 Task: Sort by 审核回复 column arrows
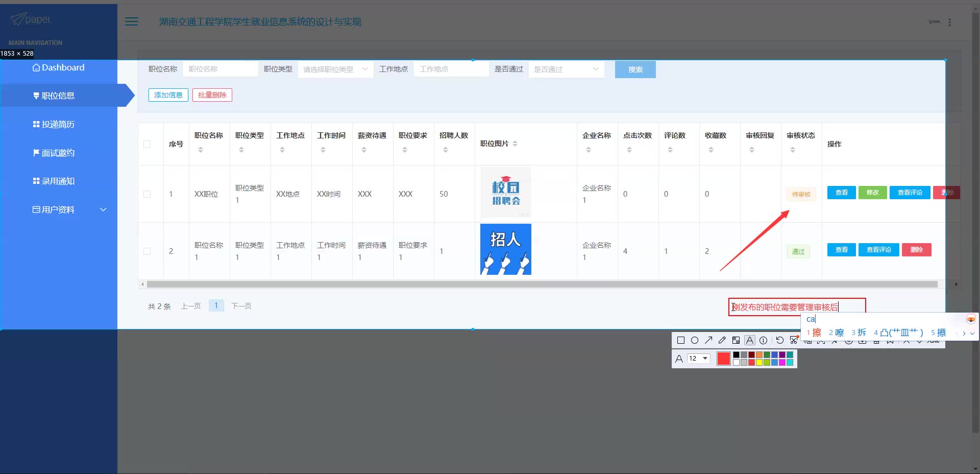click(x=752, y=150)
